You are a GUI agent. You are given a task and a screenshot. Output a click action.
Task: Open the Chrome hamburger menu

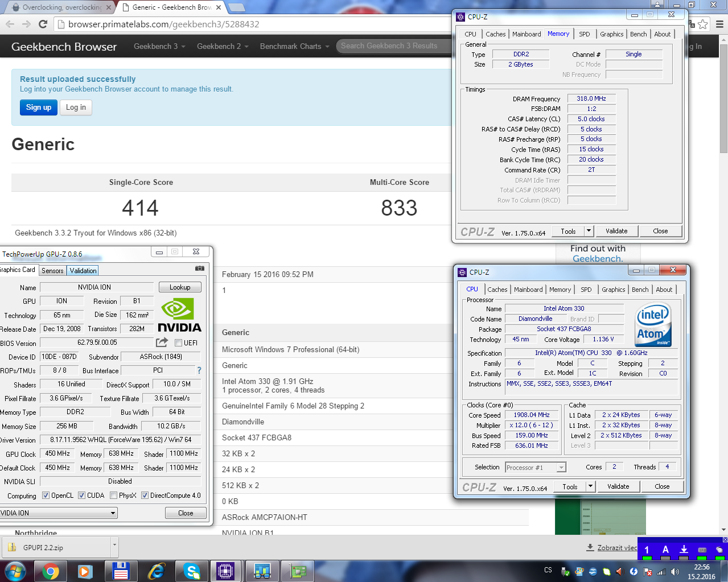coord(719,24)
